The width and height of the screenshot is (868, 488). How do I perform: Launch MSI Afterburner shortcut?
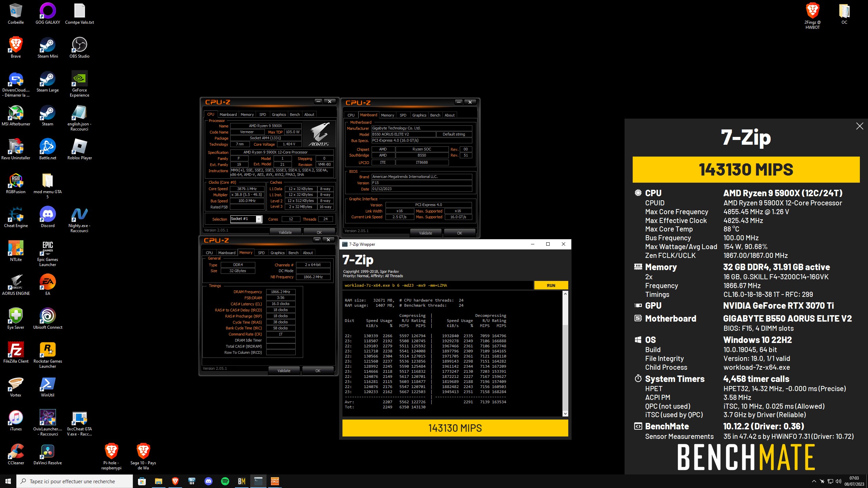click(x=16, y=115)
